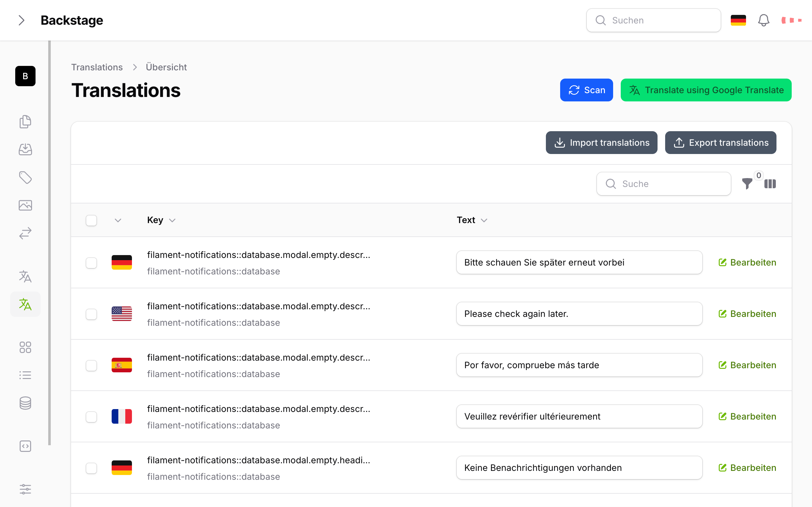
Task: Open the column toggle icon
Action: [x=770, y=184]
